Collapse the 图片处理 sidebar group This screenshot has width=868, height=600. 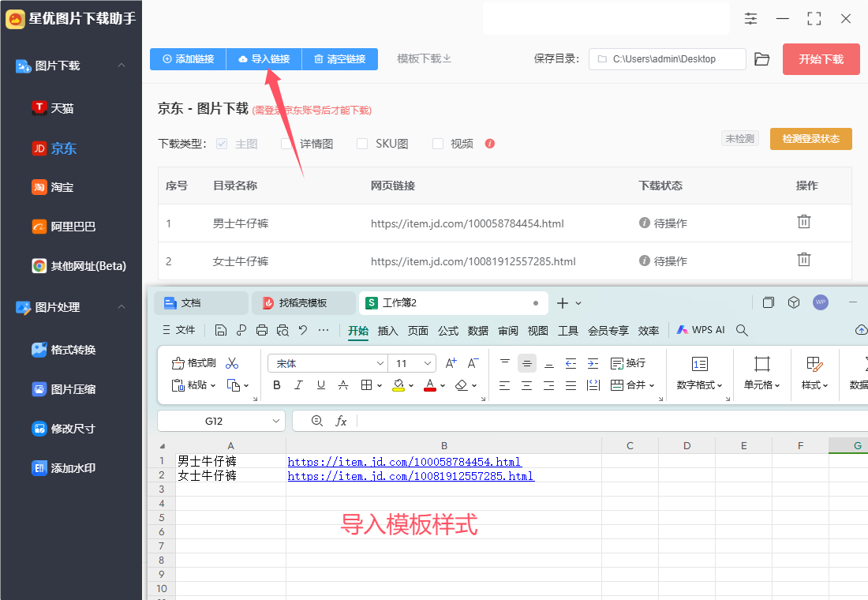(x=122, y=307)
